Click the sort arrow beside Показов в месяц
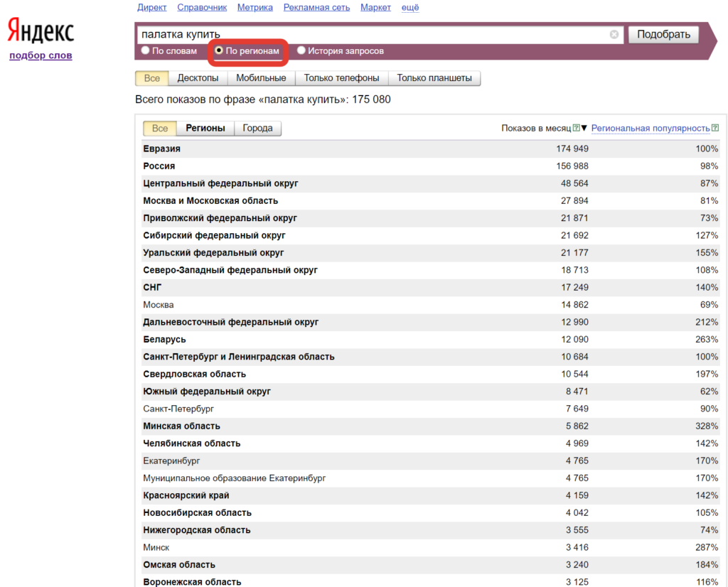The height and width of the screenshot is (587, 728). (x=584, y=128)
